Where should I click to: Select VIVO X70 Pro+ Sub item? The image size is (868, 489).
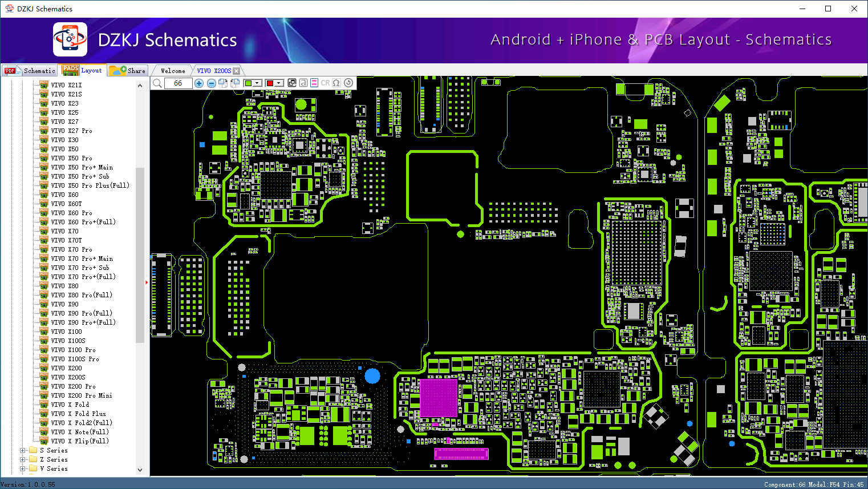(80, 268)
